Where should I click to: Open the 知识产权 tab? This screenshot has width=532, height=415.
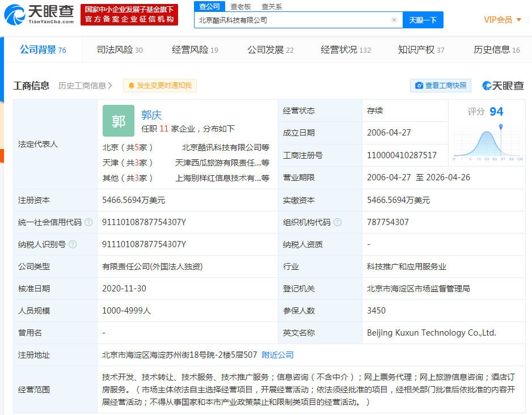tap(421, 50)
